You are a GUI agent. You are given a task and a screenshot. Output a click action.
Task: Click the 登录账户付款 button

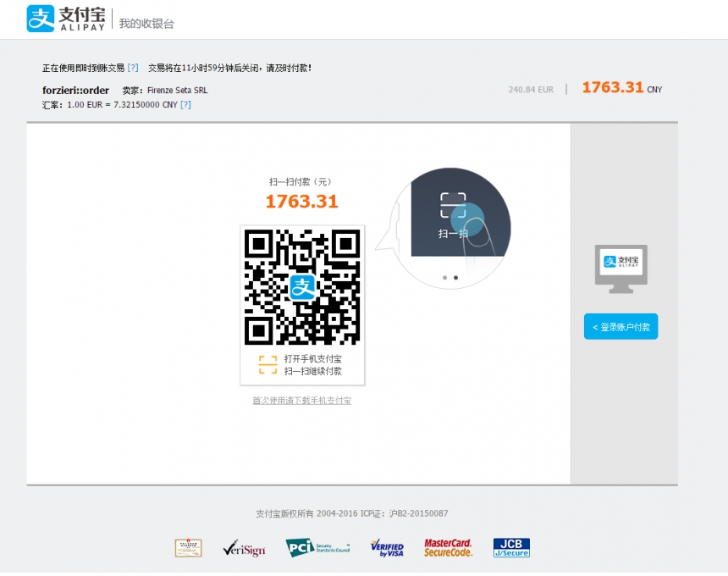coord(620,327)
